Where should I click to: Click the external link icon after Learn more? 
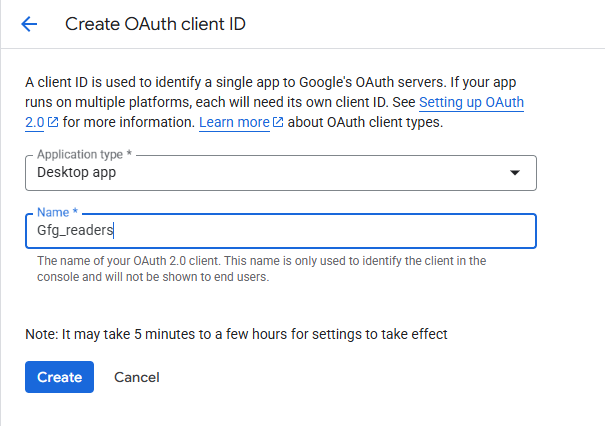[x=278, y=122]
